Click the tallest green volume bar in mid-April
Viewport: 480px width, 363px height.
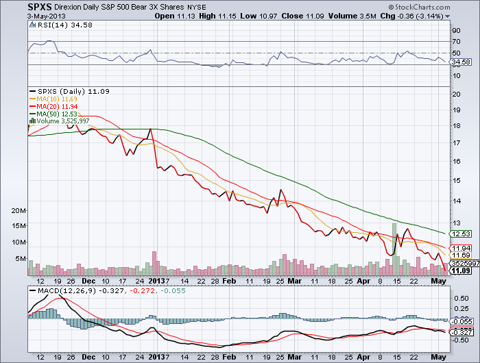pos(394,249)
